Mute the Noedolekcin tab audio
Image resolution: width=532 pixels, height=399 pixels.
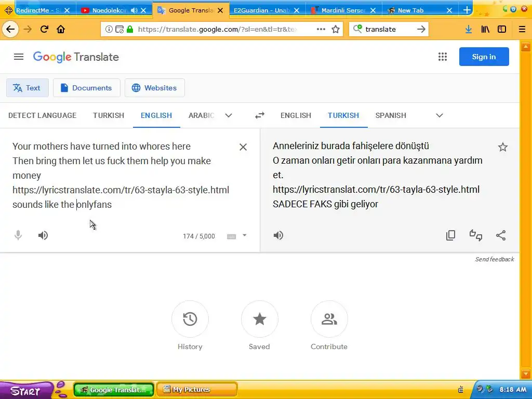tap(135, 10)
